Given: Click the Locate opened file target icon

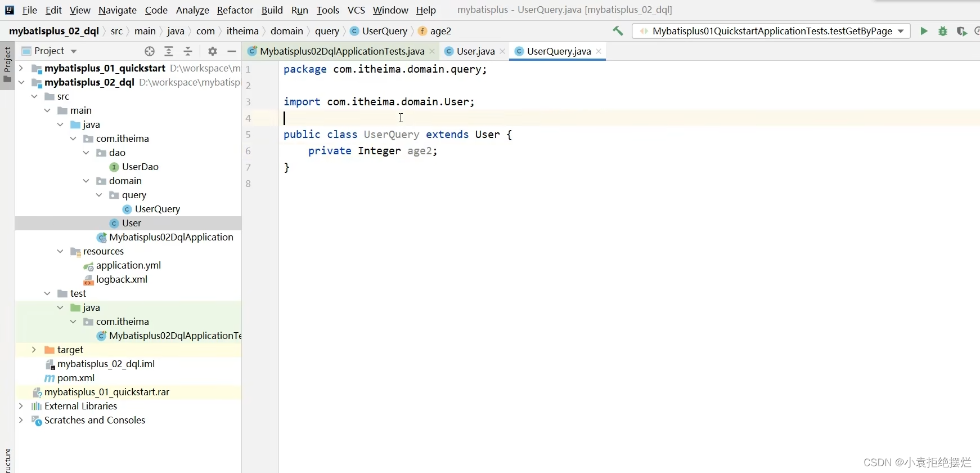Looking at the screenshot, I should point(149,51).
